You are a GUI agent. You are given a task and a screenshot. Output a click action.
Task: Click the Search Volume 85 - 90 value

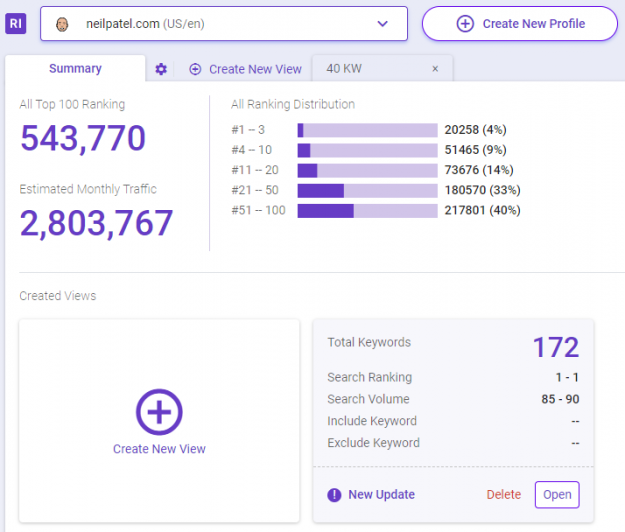pos(560,399)
